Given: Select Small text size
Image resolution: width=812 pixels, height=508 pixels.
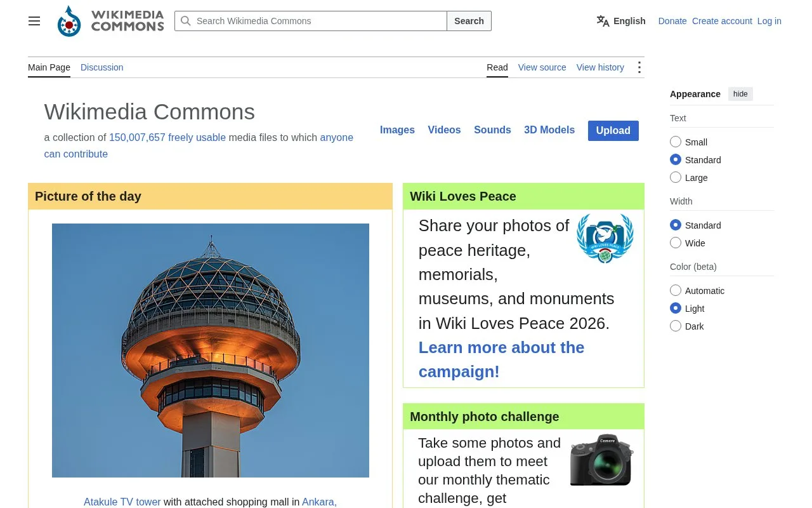Looking at the screenshot, I should (x=676, y=142).
